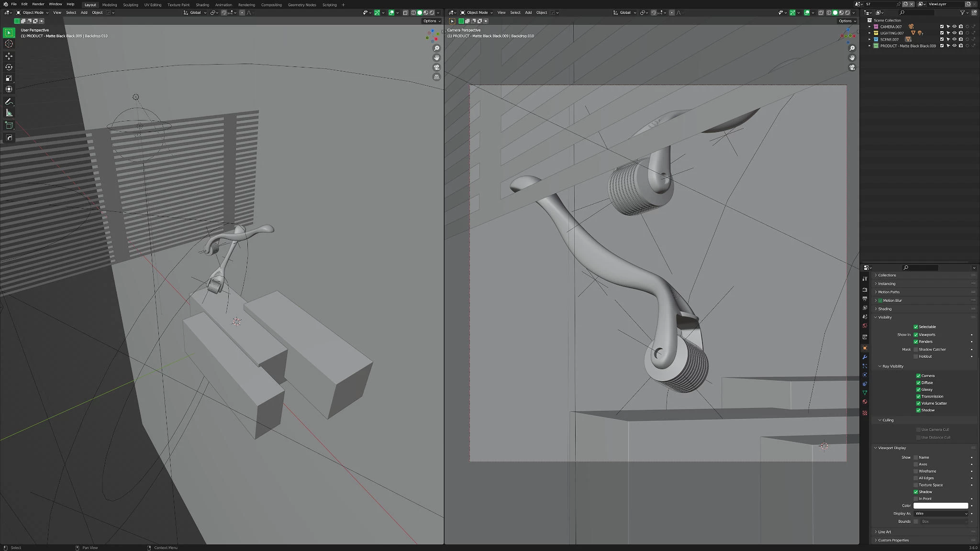Open the Display As dropdown
Screen dimensions: 980x551
click(x=940, y=513)
